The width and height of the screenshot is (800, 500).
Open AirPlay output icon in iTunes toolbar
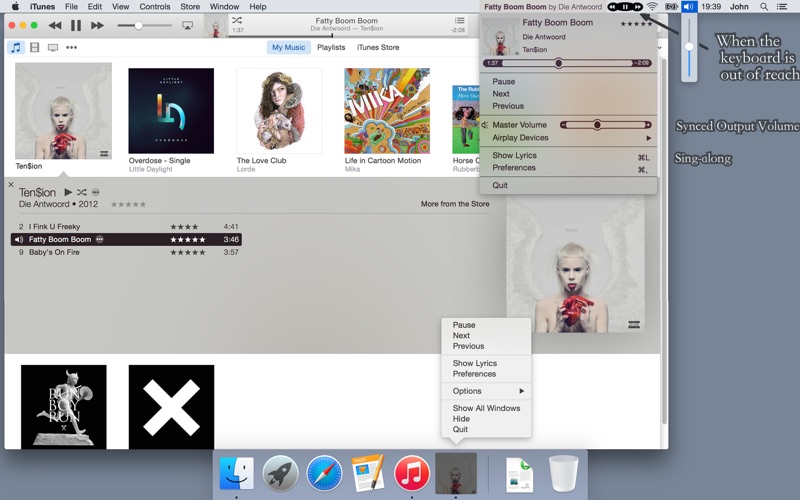tap(187, 25)
